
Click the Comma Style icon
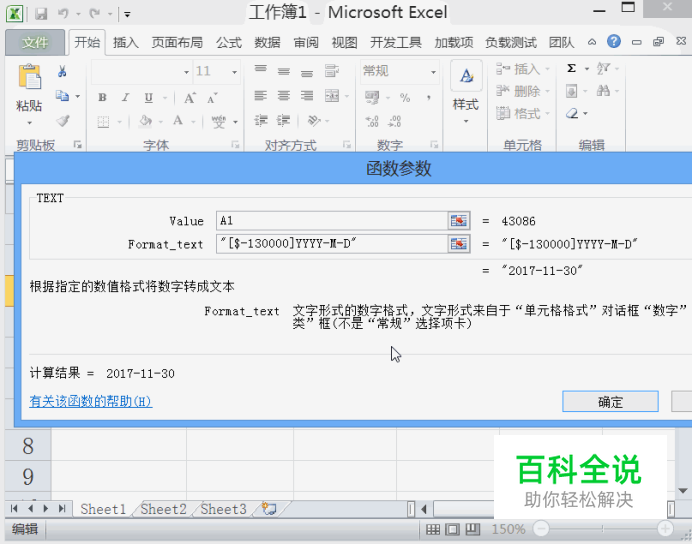[x=428, y=98]
